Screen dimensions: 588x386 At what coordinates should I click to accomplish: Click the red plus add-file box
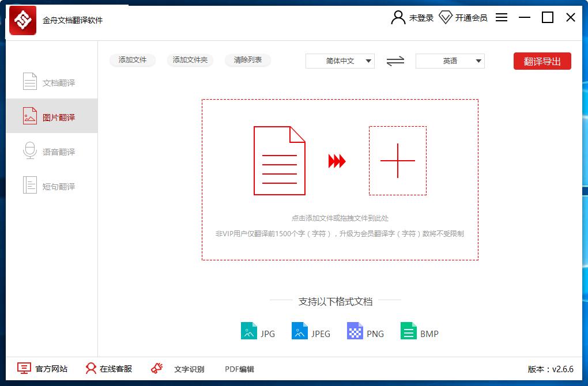click(398, 161)
